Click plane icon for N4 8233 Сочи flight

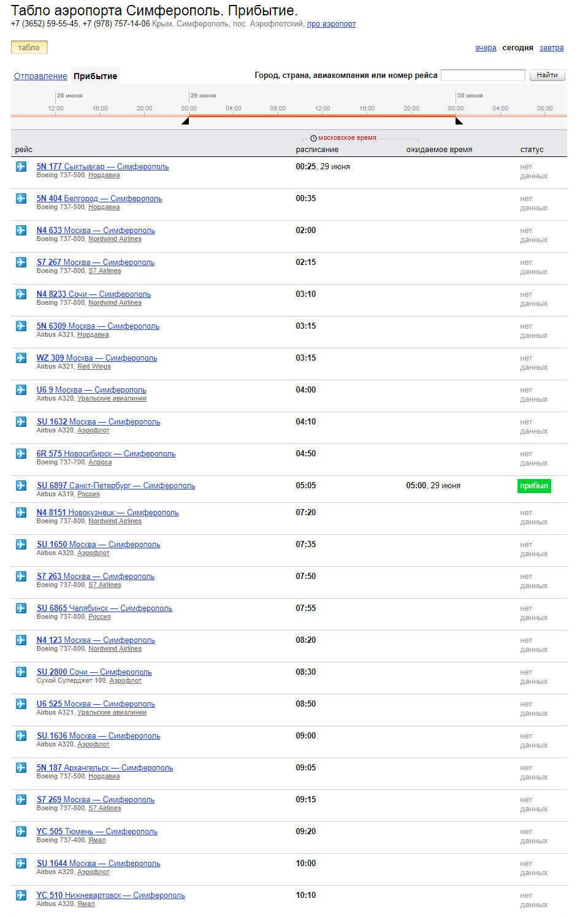point(21,294)
